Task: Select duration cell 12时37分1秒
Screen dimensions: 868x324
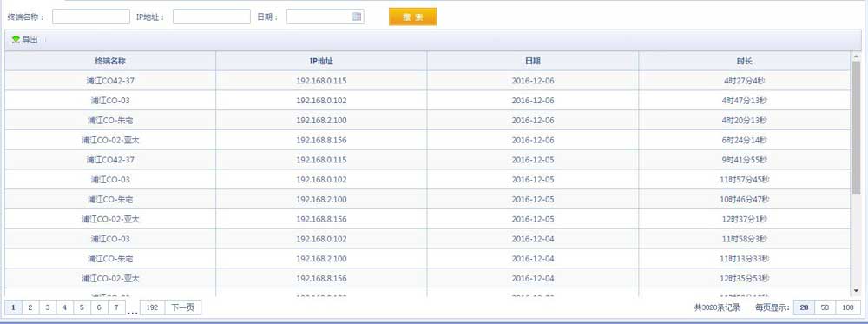Action: pyautogui.click(x=745, y=219)
